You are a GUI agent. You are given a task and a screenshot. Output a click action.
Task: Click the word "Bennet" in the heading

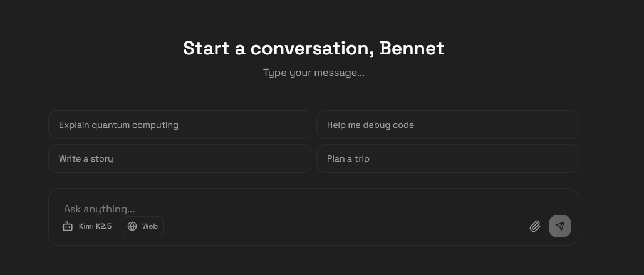(x=412, y=48)
